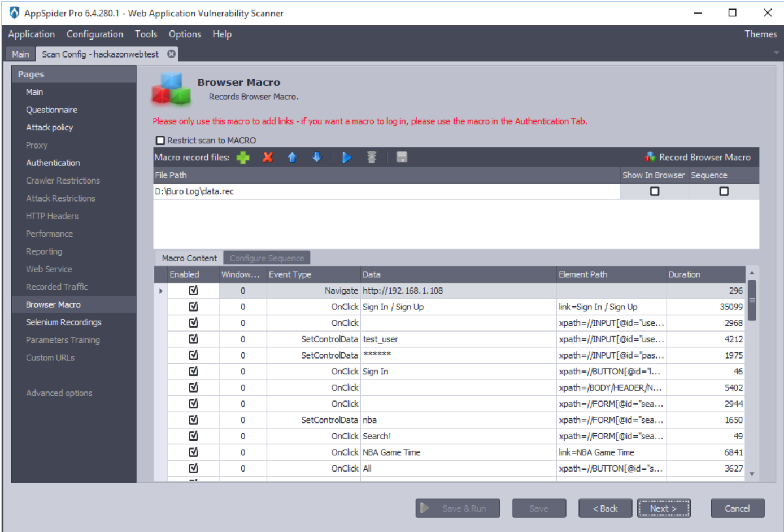The height and width of the screenshot is (532, 784).
Task: Move macro file up with up arrow
Action: pyautogui.click(x=292, y=158)
